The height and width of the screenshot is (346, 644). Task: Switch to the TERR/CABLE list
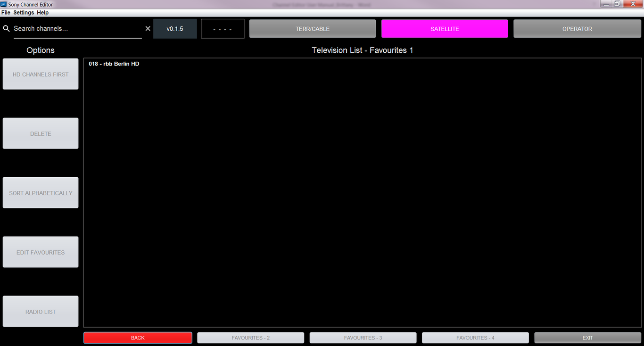pos(312,29)
